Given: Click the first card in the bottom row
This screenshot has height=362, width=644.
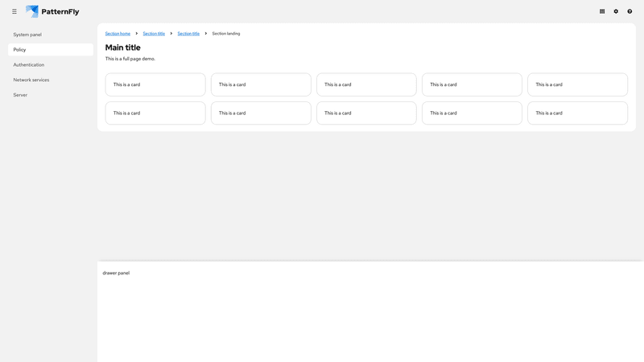Looking at the screenshot, I should click(x=155, y=113).
